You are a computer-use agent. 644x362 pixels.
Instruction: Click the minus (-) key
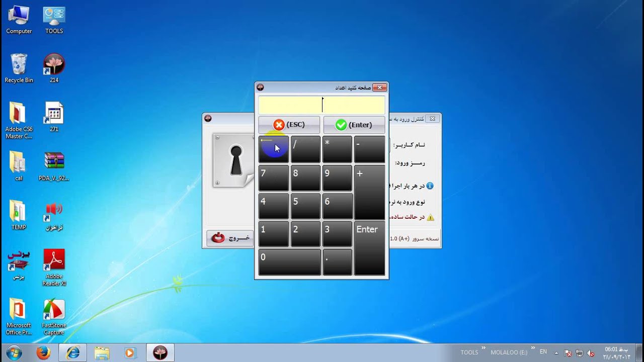[369, 149]
